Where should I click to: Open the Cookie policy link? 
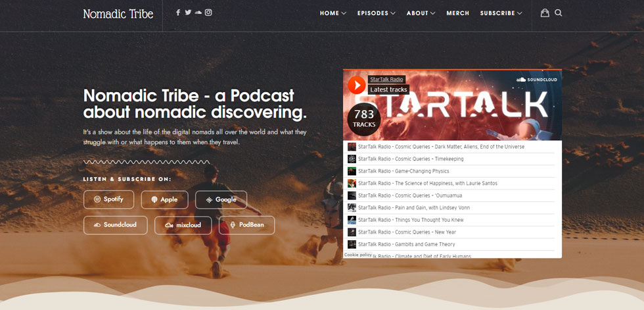(x=357, y=255)
